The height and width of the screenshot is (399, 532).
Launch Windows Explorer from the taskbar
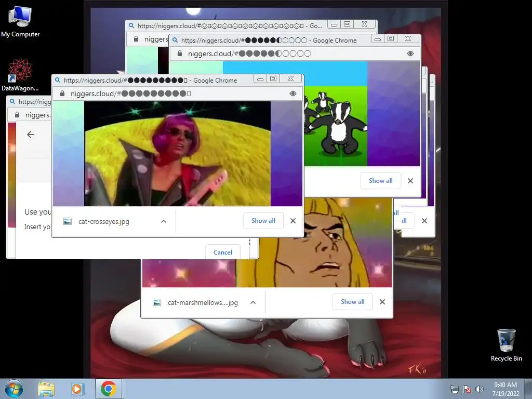click(x=46, y=389)
